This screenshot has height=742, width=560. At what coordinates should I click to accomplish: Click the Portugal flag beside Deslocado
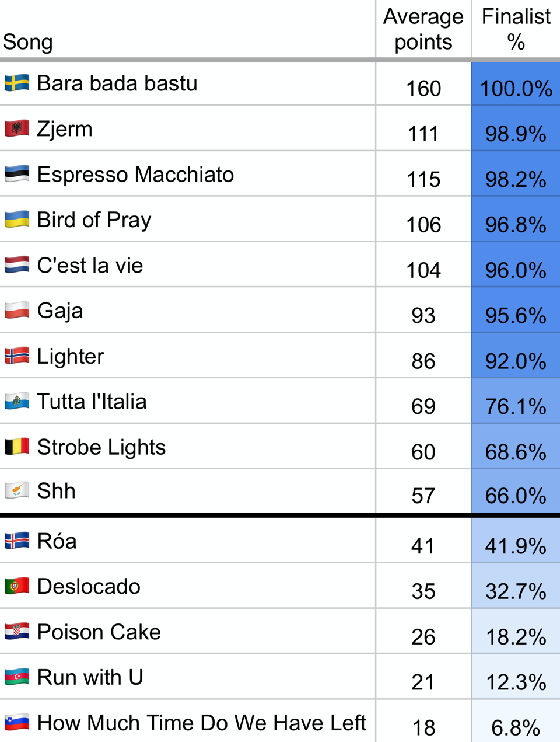coord(17,586)
